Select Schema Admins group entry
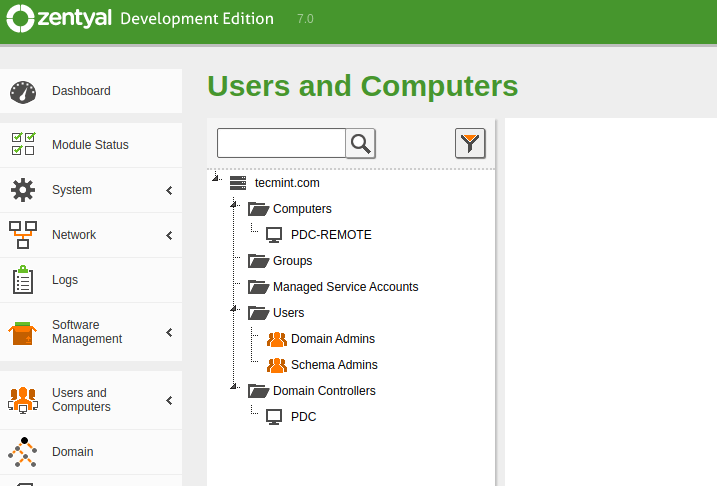 tap(334, 365)
